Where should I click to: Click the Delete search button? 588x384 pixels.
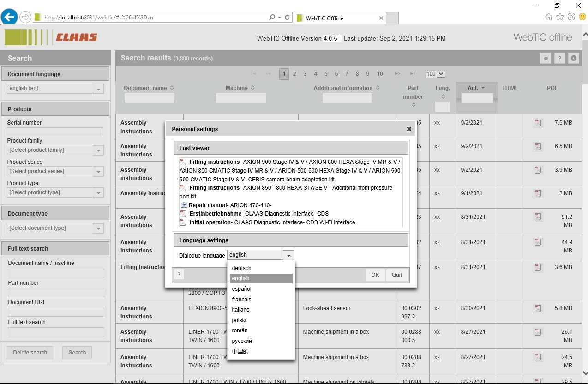[x=30, y=353]
